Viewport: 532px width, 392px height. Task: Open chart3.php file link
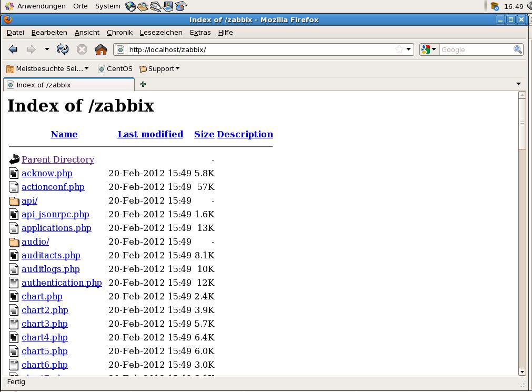45,324
